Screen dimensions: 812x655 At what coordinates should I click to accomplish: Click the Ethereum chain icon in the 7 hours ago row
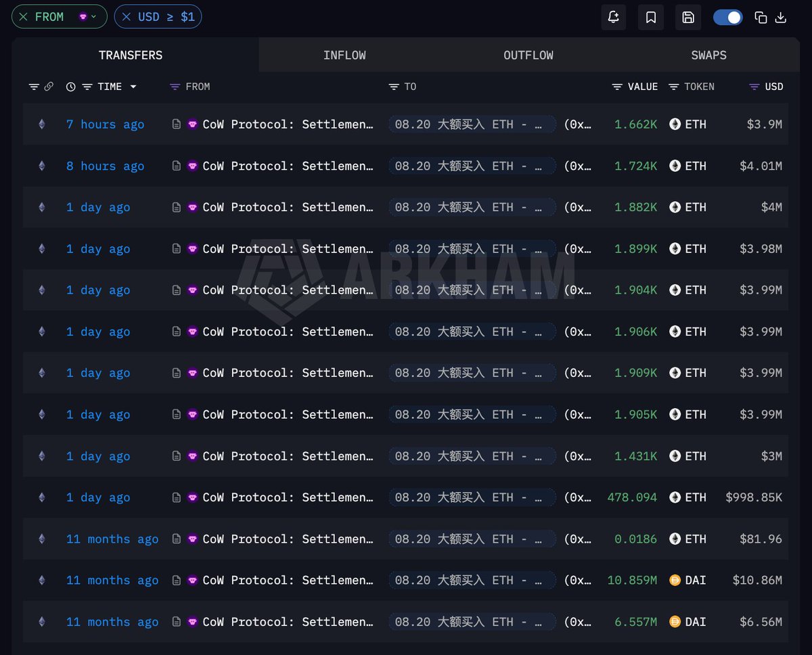[x=42, y=125]
